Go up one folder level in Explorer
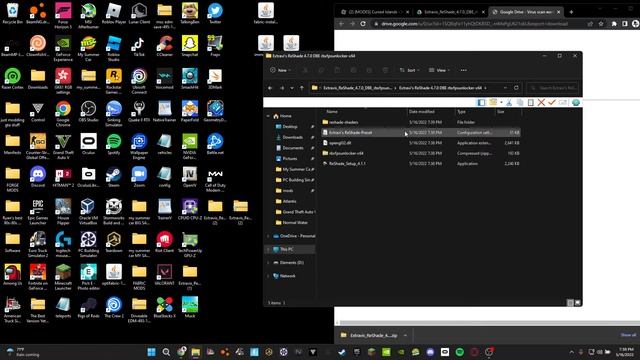The height and width of the screenshot is (360, 640). 302,88
